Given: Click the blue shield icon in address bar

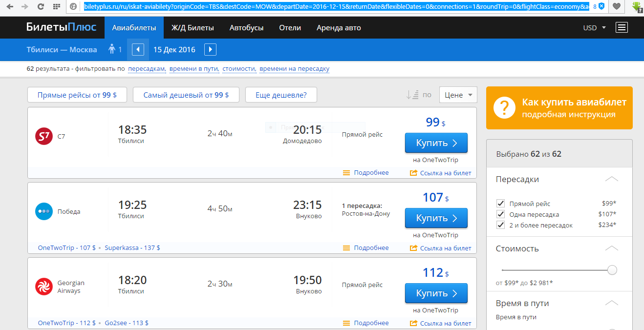Looking at the screenshot, I should tap(601, 7).
